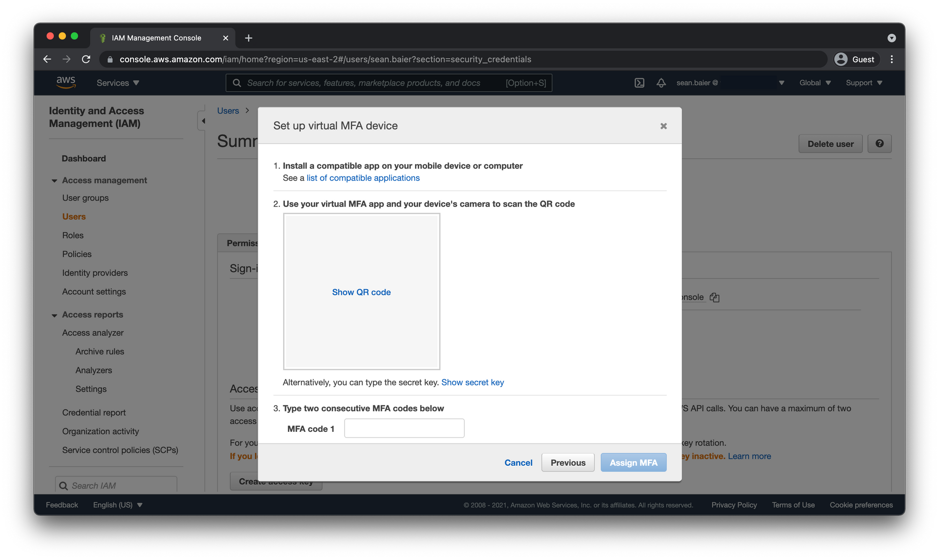Open the browser three-dot menu
Viewport: 939px width, 560px height.
892,59
